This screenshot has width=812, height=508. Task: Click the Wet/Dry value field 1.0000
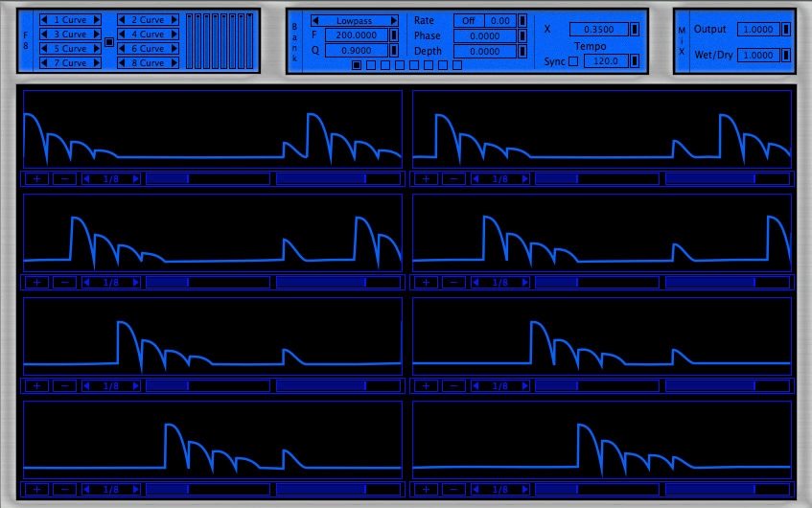(758, 55)
